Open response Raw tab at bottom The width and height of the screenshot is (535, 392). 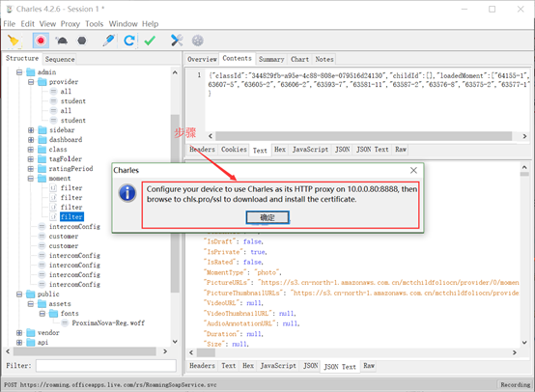pyautogui.click(x=369, y=366)
